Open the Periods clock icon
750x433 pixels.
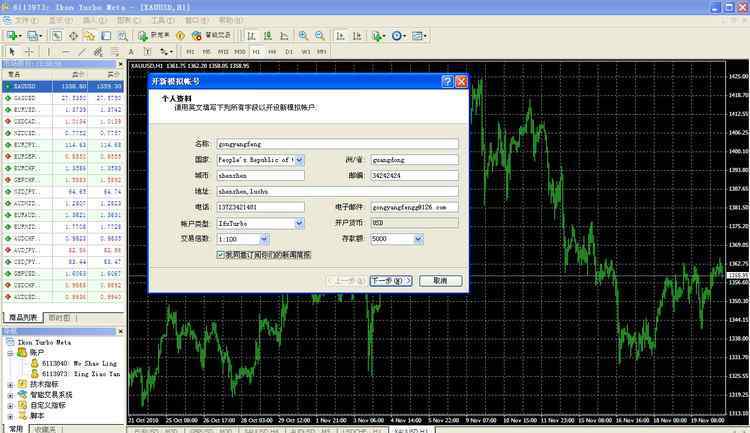click(398, 36)
